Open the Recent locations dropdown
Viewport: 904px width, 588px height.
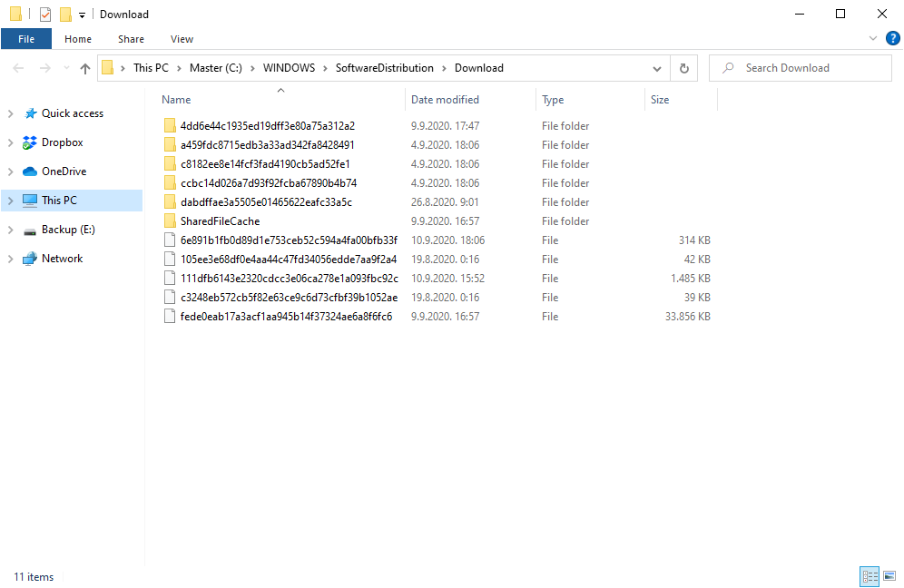click(66, 69)
